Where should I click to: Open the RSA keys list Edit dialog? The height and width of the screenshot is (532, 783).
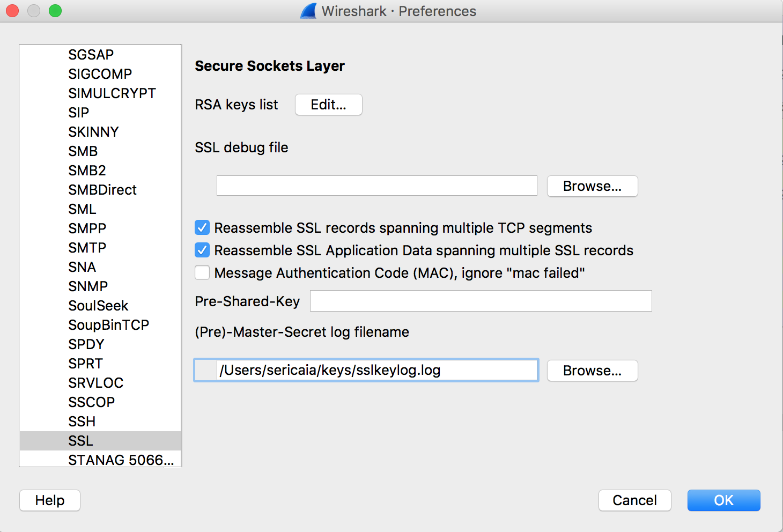coord(329,105)
